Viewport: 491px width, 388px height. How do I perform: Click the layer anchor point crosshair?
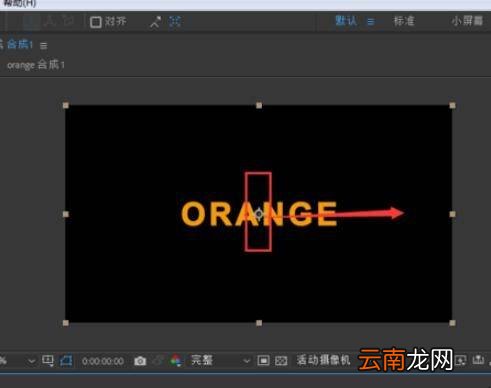[x=259, y=214]
